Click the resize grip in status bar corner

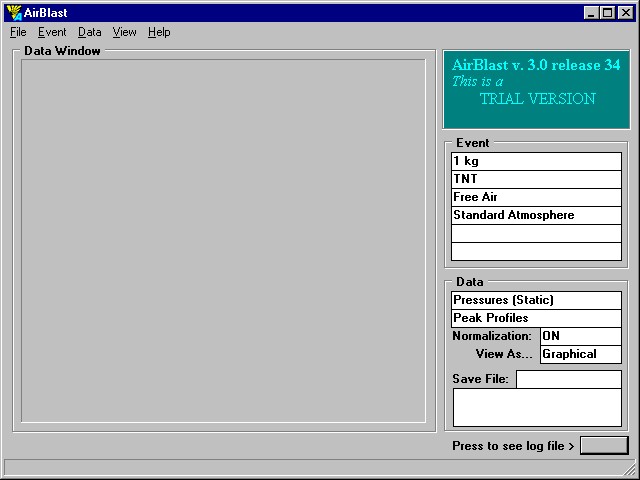pyautogui.click(x=630, y=468)
